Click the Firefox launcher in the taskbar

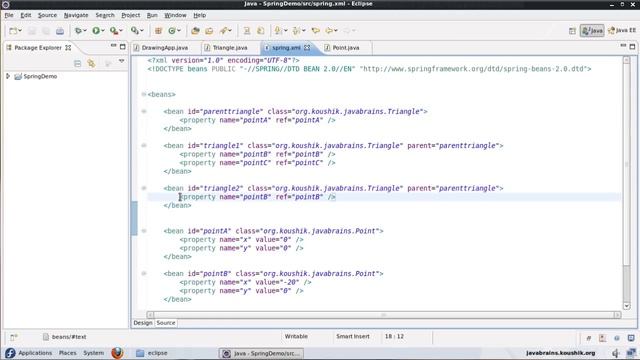point(117,353)
